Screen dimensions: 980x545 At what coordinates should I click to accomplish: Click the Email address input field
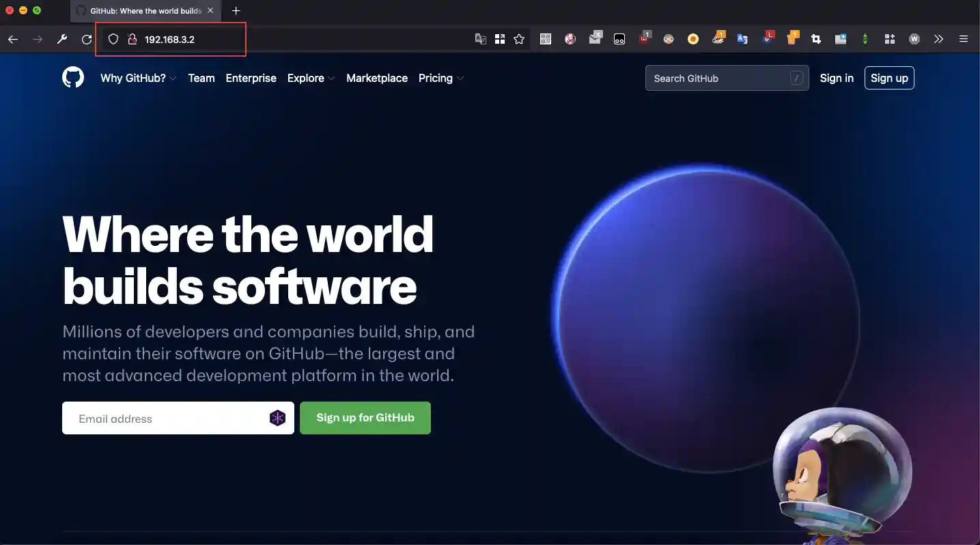click(178, 418)
